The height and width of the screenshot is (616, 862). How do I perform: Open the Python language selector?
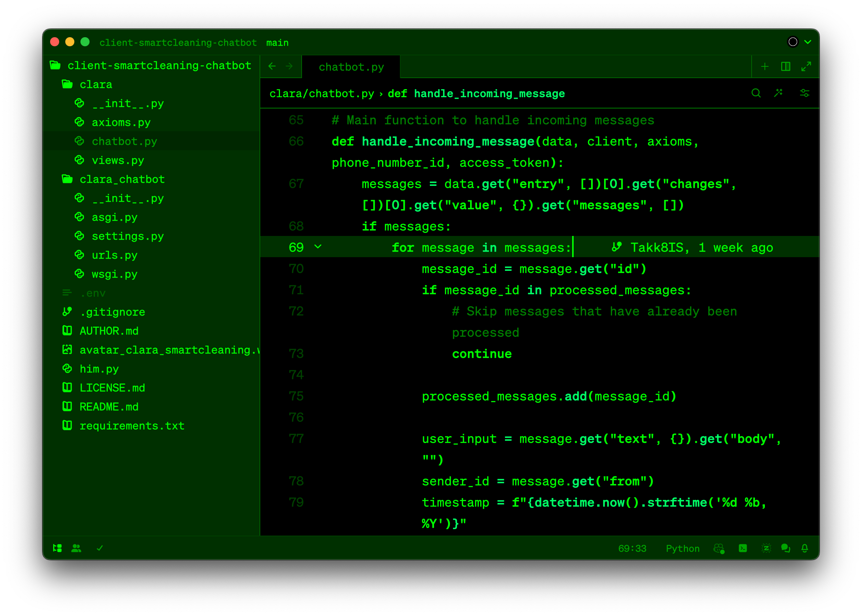tap(683, 548)
